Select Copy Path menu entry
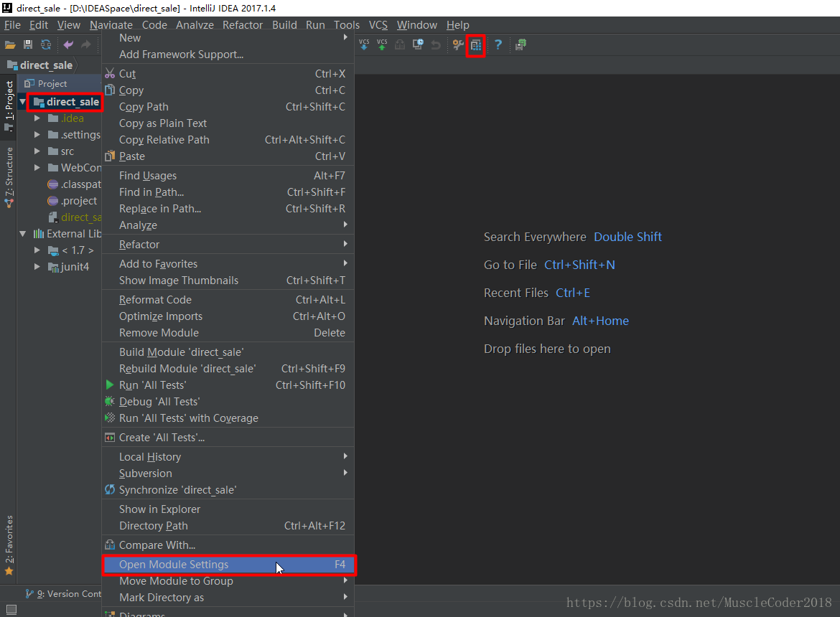The height and width of the screenshot is (617, 840). click(x=228, y=106)
